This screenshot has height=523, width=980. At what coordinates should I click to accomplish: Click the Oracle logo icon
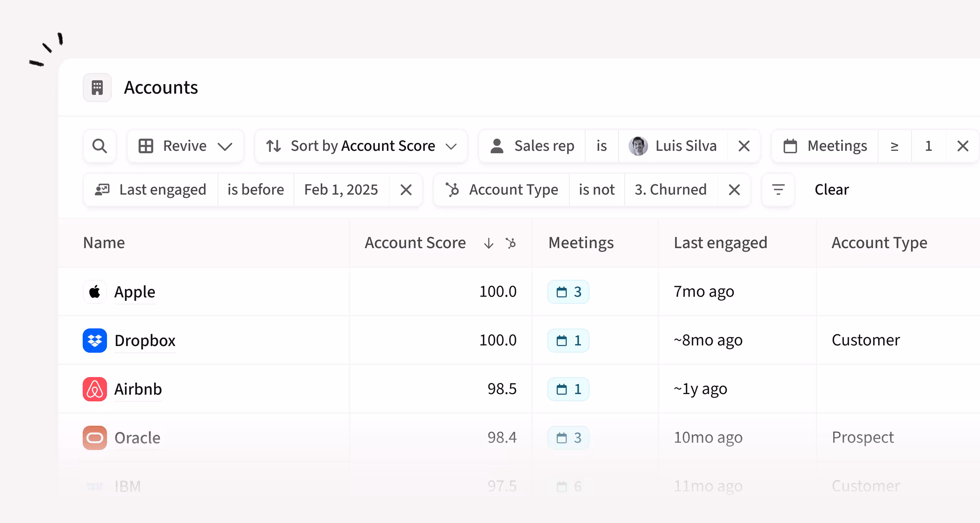95,438
